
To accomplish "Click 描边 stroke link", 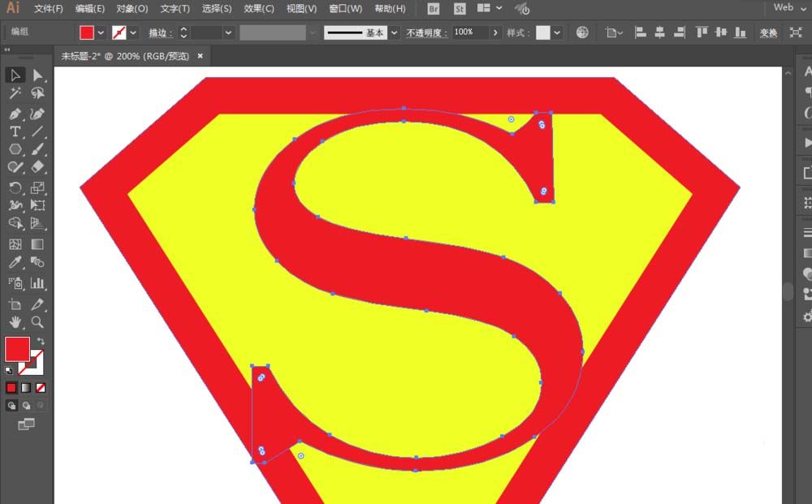I will pyautogui.click(x=161, y=32).
